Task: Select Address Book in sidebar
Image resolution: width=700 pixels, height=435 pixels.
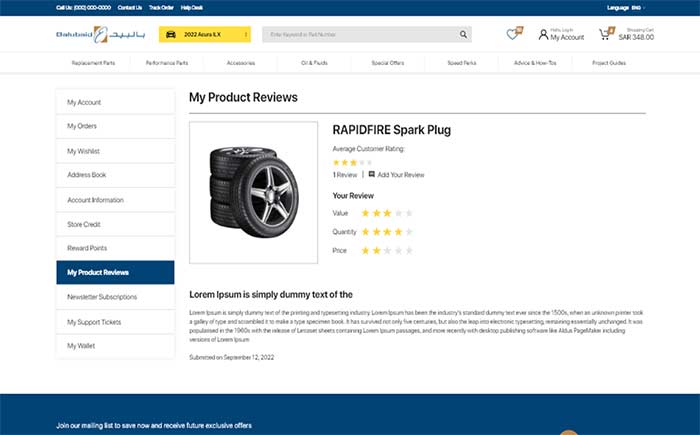Action: coord(115,175)
